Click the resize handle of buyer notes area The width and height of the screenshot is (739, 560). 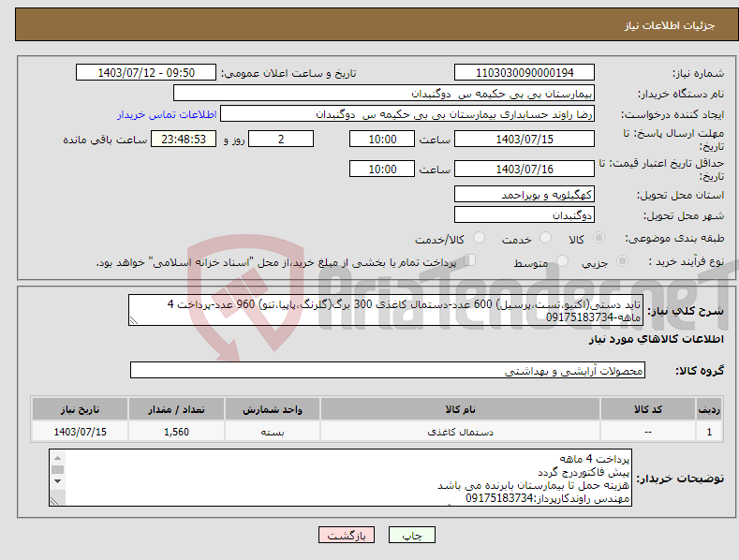[54, 501]
